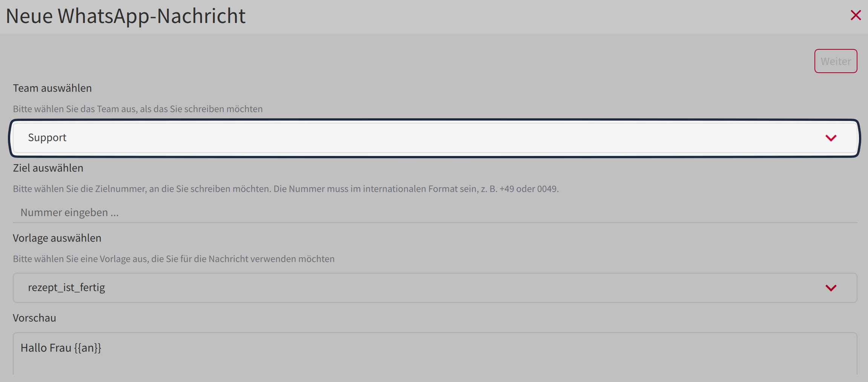Image resolution: width=868 pixels, height=382 pixels.
Task: Click the red chevron beside rezept_ist_fertig
Action: (x=831, y=288)
